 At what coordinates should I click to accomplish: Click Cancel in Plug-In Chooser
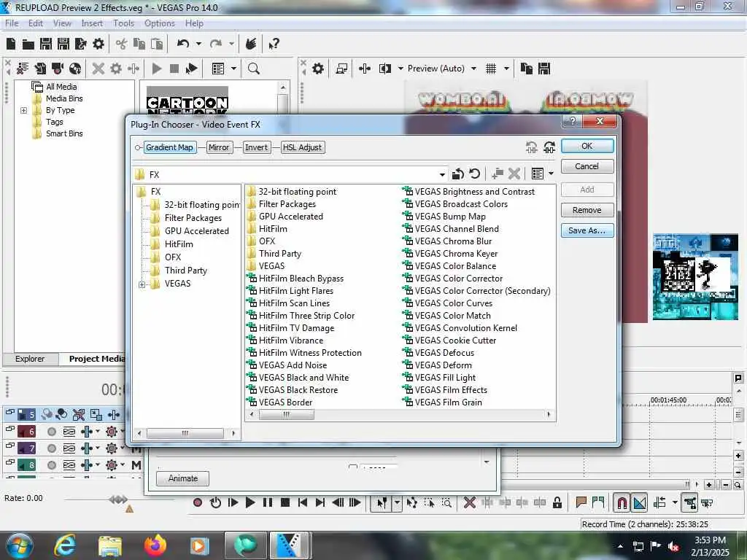point(587,166)
